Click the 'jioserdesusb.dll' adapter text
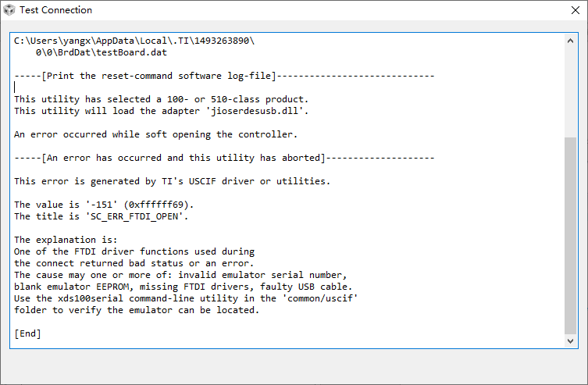Screen dimensions: 588x385 click(x=257, y=111)
